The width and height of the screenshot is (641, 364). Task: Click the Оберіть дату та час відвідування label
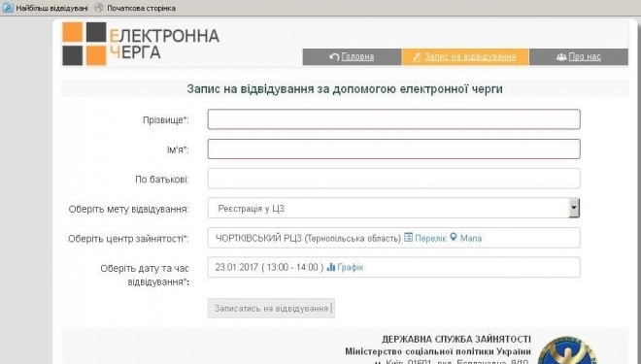(x=145, y=275)
